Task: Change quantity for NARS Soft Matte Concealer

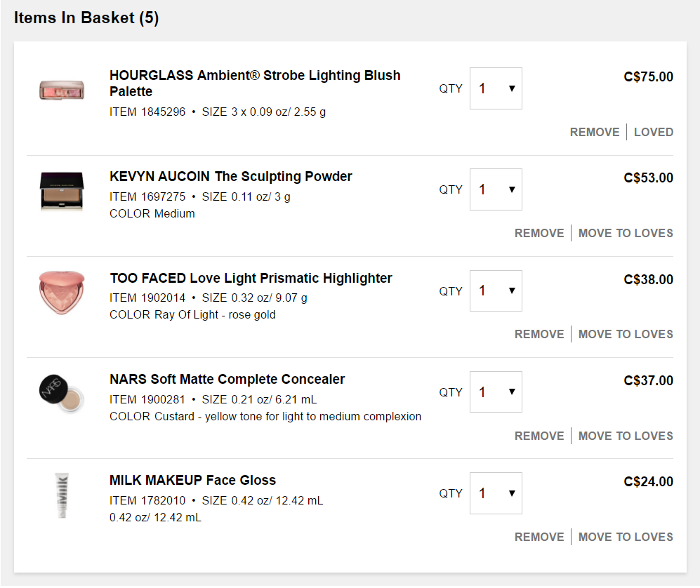Action: (496, 392)
